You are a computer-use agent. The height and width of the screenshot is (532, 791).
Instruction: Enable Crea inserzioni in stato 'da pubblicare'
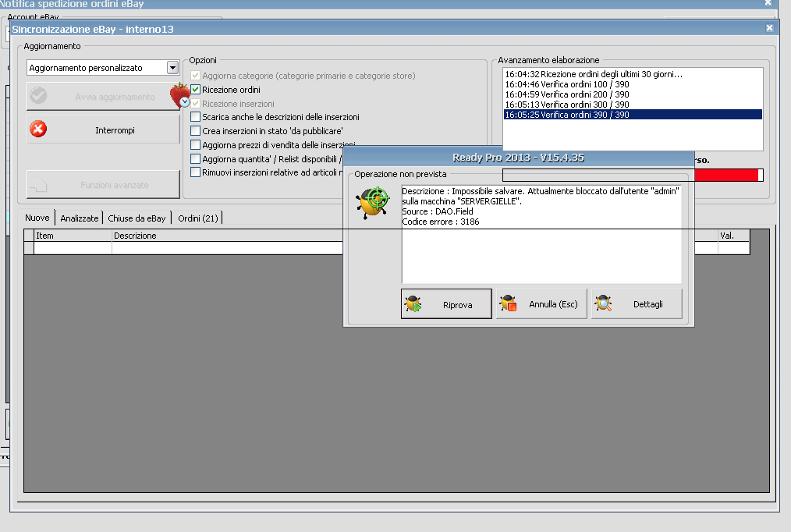(x=195, y=130)
